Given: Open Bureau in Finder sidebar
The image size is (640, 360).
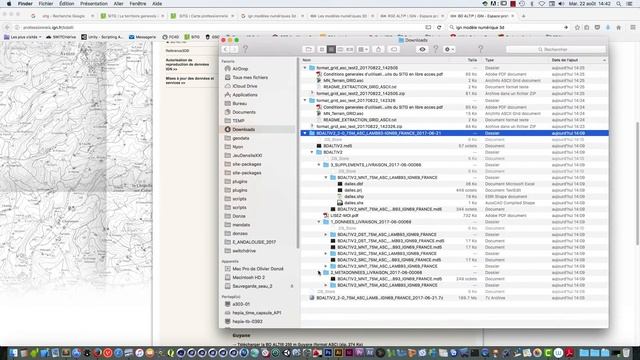Looking at the screenshot, I should point(240,104).
